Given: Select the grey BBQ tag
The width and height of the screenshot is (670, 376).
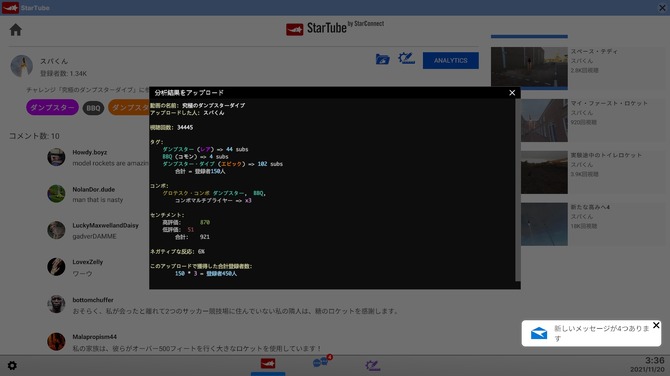Looking at the screenshot, I should point(93,108).
